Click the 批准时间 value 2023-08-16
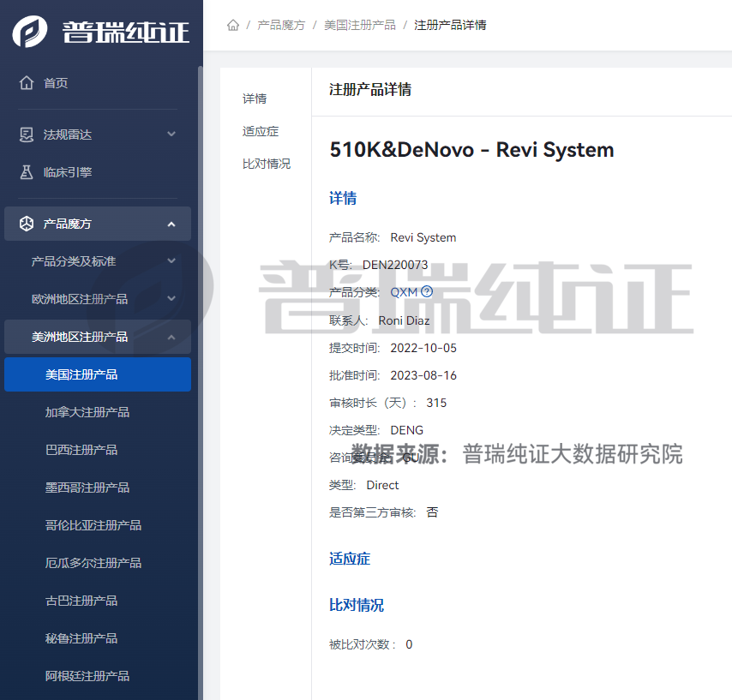732x700 pixels. [423, 375]
